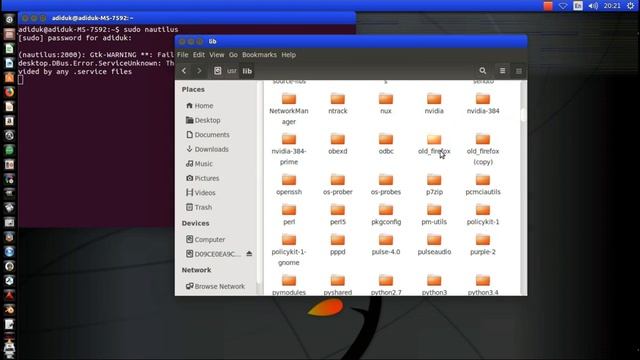
Task: Go back with the back arrow button
Action: click(x=184, y=71)
